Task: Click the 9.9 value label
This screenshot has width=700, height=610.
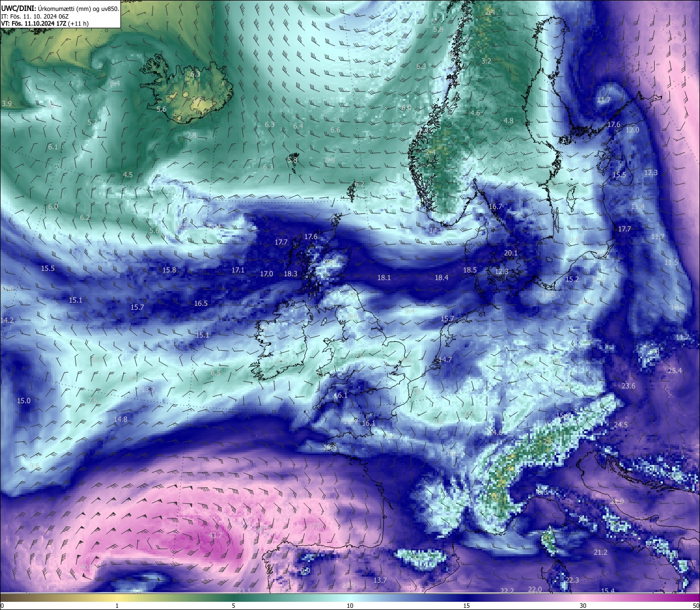Action: tap(305, 571)
